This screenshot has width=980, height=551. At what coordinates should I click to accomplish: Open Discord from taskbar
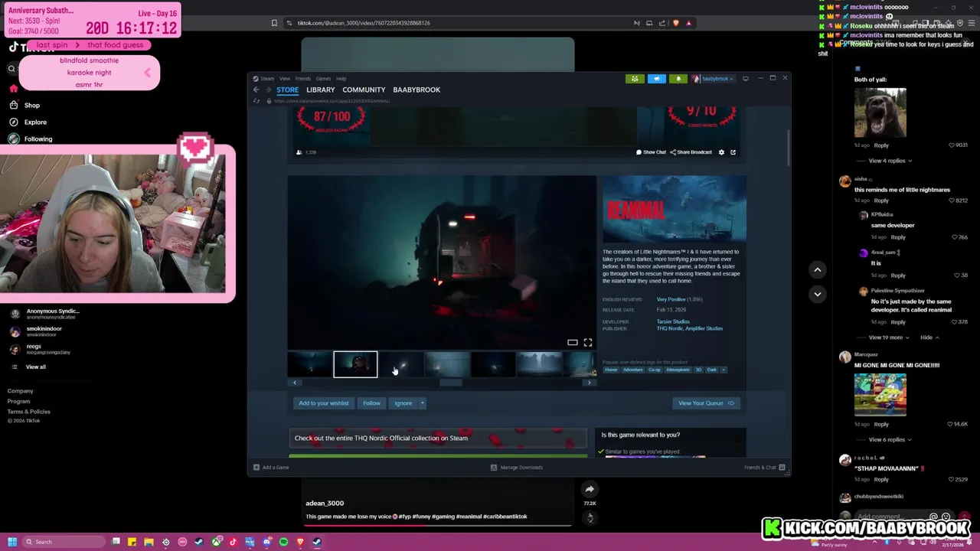[266, 542]
